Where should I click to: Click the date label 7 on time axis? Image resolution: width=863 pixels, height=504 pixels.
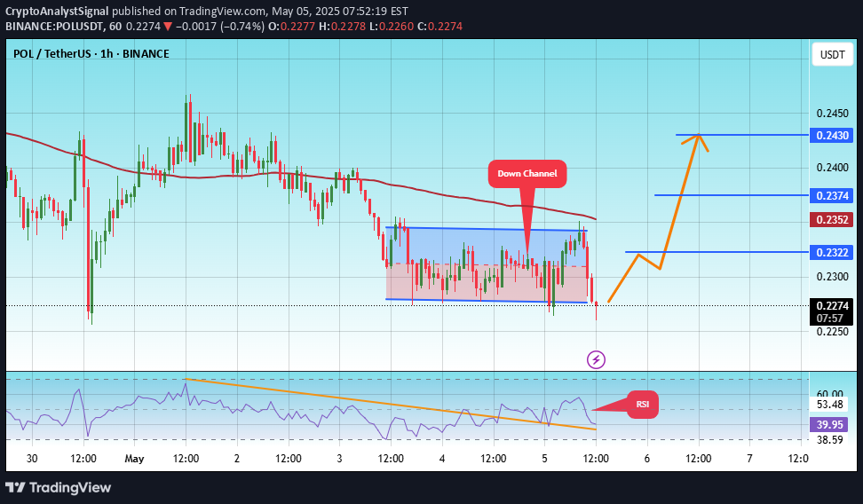pos(749,459)
